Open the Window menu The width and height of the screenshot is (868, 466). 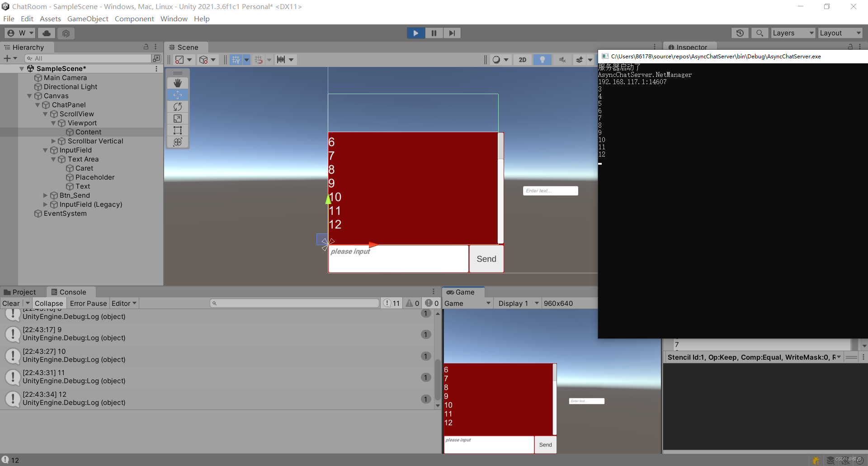coord(174,19)
